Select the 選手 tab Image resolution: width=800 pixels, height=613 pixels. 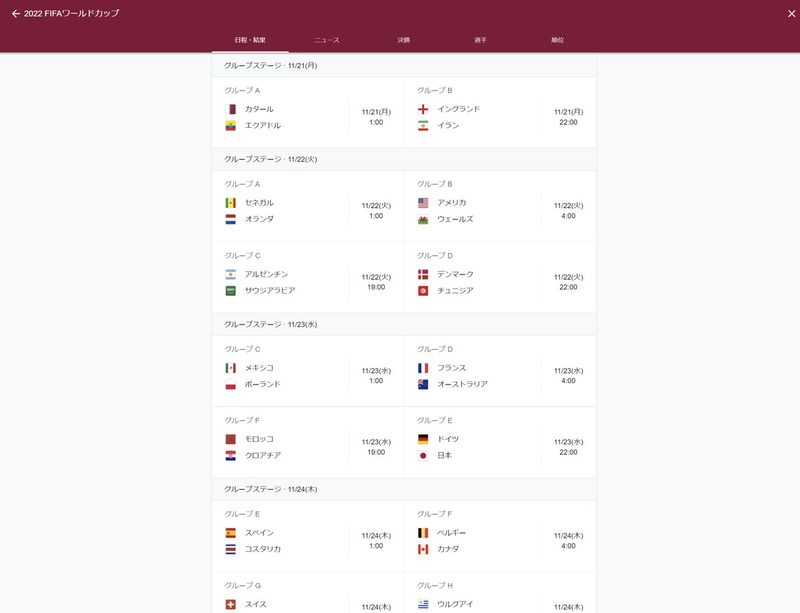pyautogui.click(x=480, y=40)
